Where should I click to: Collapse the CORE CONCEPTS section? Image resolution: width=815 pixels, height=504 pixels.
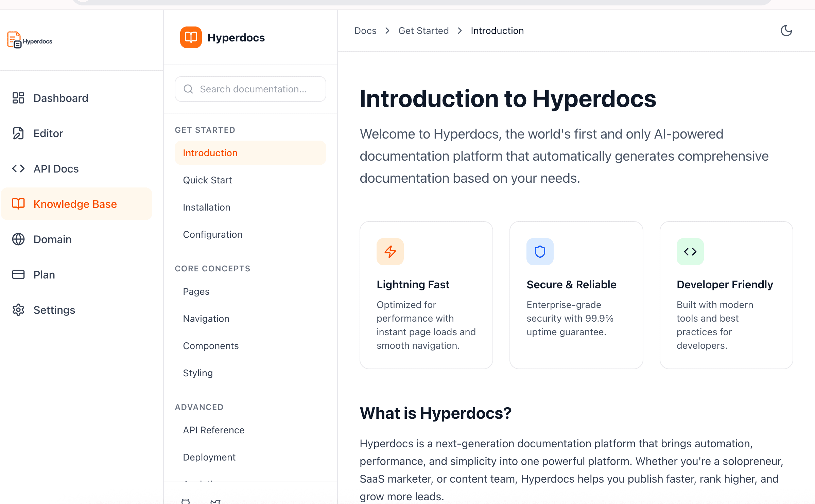click(212, 268)
